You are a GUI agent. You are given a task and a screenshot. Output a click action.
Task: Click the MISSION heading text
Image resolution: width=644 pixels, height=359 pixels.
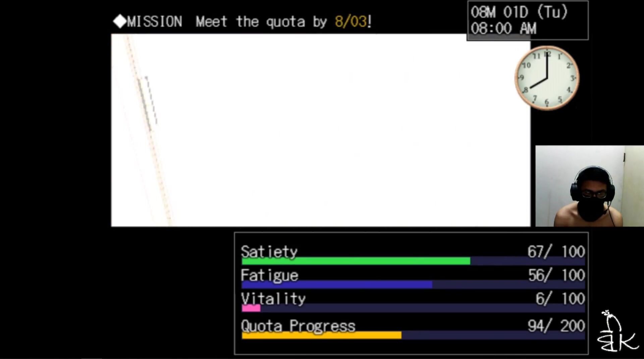[x=155, y=22]
